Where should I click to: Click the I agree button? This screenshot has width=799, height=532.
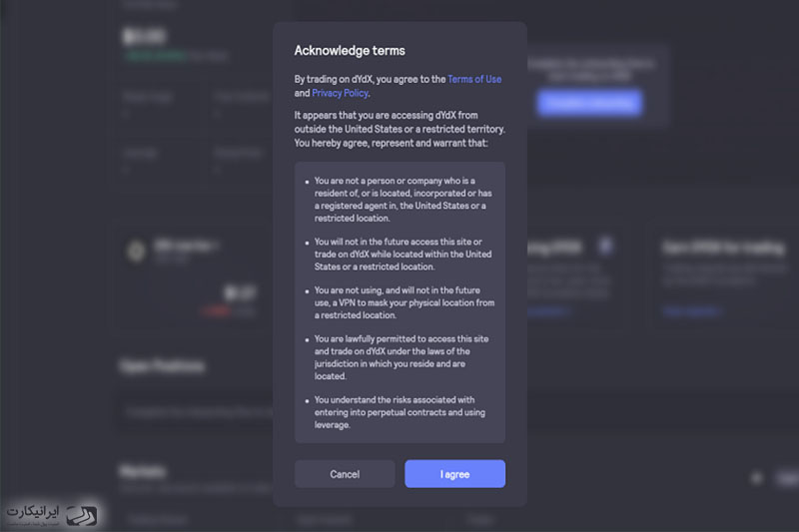click(x=454, y=474)
